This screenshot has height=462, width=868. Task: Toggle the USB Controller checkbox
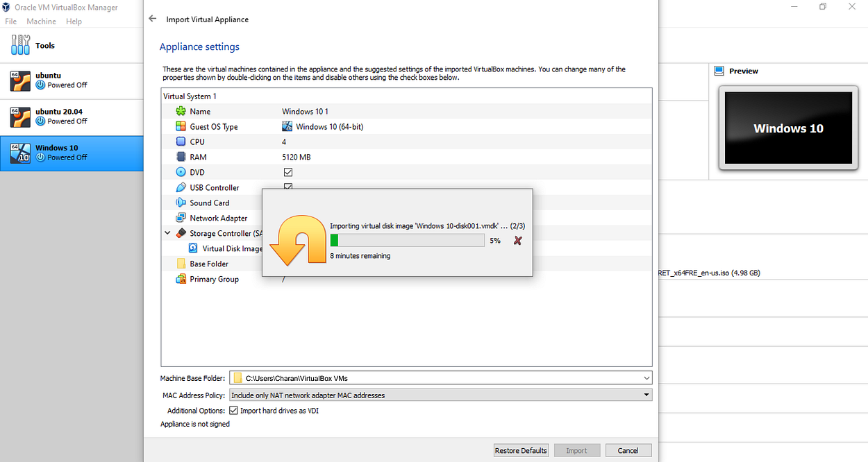pyautogui.click(x=287, y=186)
